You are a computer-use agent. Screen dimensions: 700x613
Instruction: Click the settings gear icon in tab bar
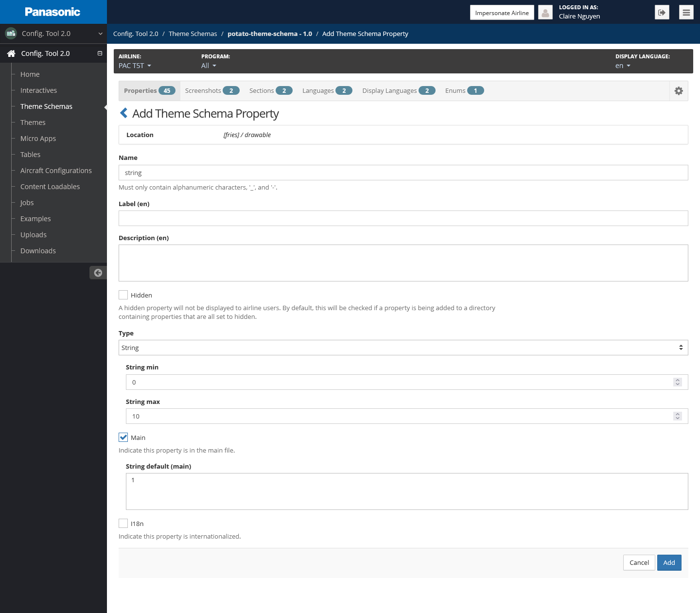click(679, 91)
